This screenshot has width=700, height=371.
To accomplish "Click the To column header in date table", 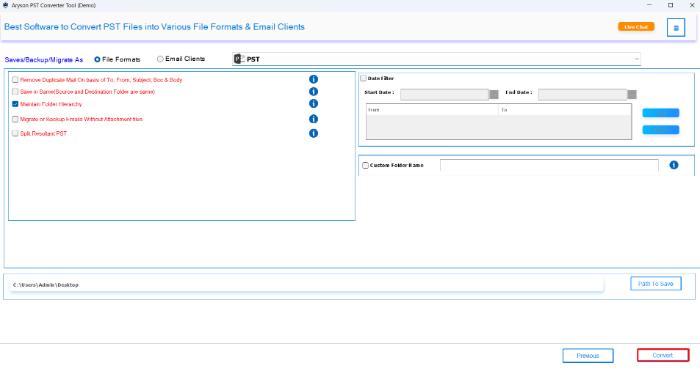I will pyautogui.click(x=564, y=110).
